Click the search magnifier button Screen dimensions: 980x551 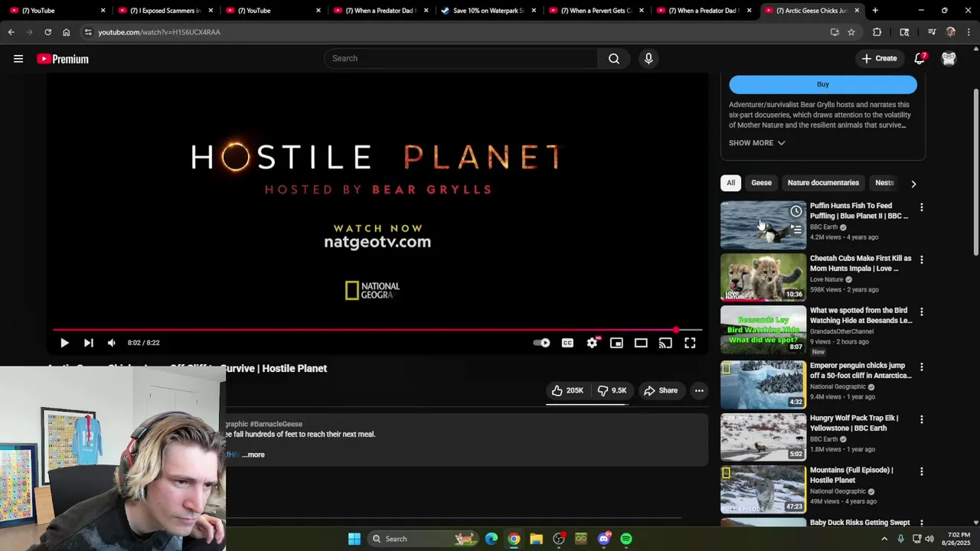click(x=614, y=58)
